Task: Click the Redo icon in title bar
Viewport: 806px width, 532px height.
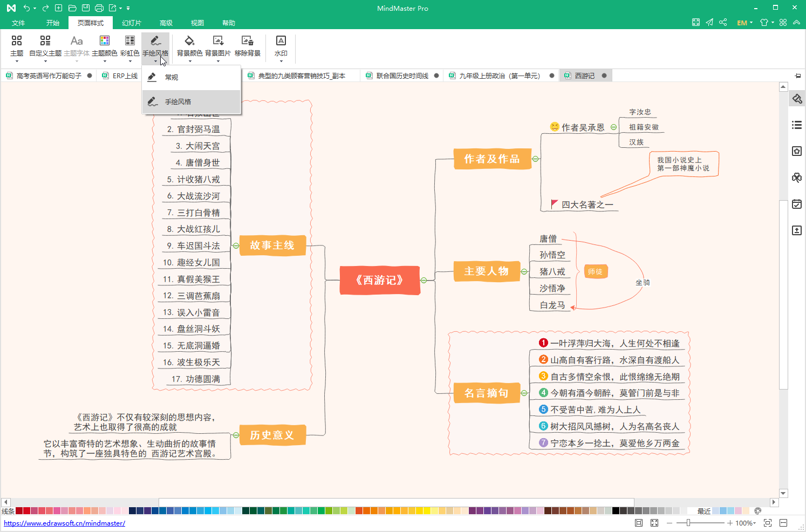Action: pyautogui.click(x=45, y=8)
